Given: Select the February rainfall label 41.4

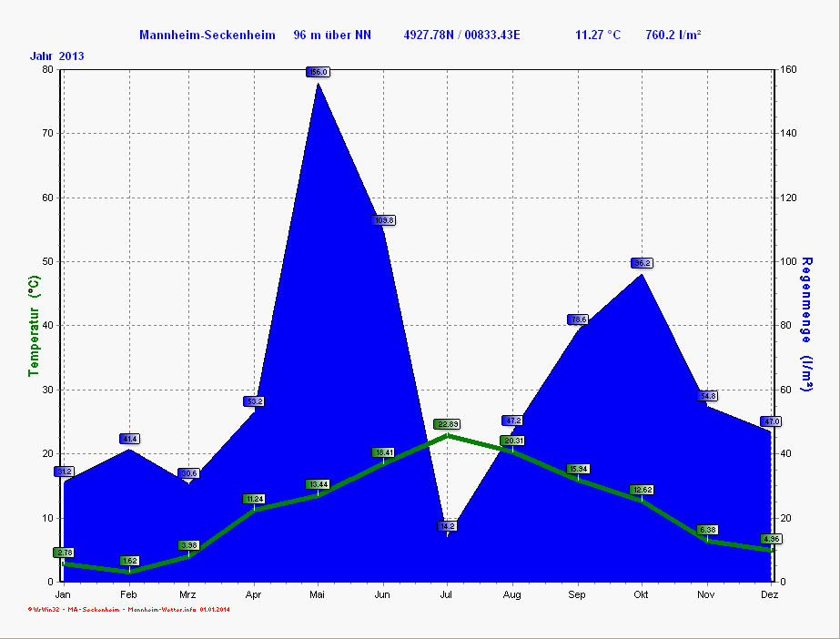Looking at the screenshot, I should 129,439.
